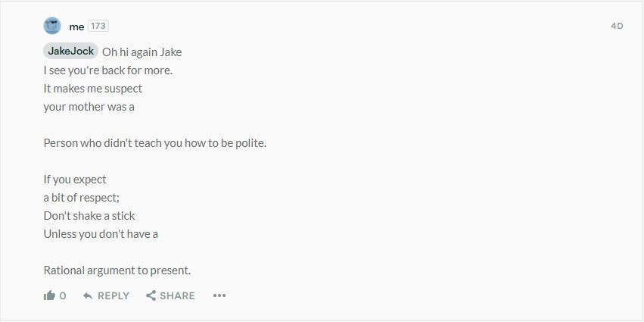
Task: Click the share network icon
Action: pos(151,295)
